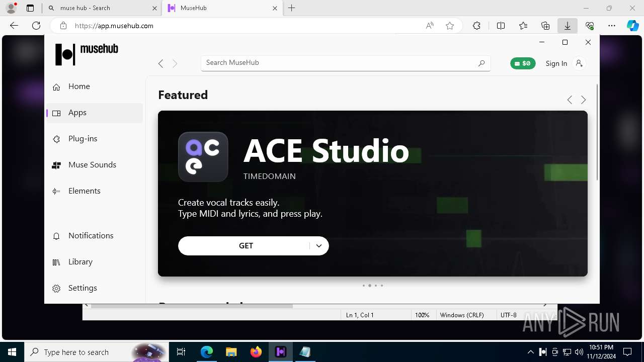The height and width of the screenshot is (362, 644).
Task: Open Read aloud in address bar
Action: click(x=430, y=26)
